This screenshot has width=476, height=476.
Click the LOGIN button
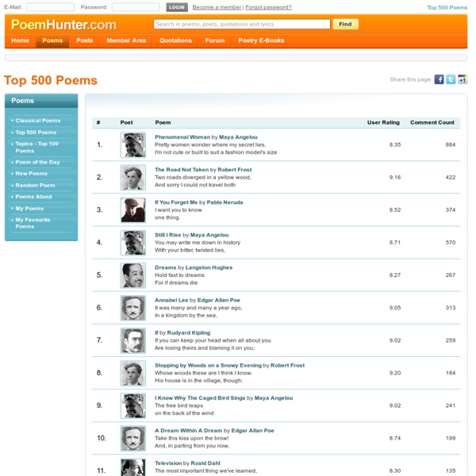click(177, 7)
